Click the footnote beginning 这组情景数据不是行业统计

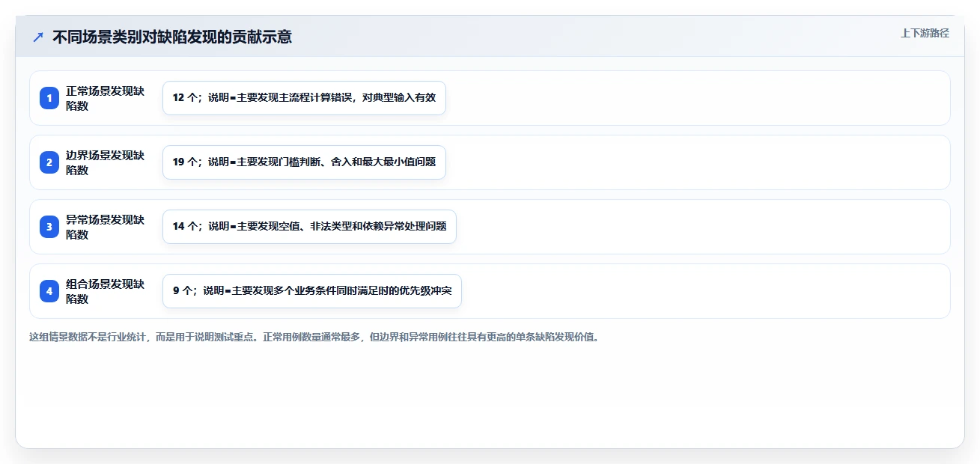[314, 337]
